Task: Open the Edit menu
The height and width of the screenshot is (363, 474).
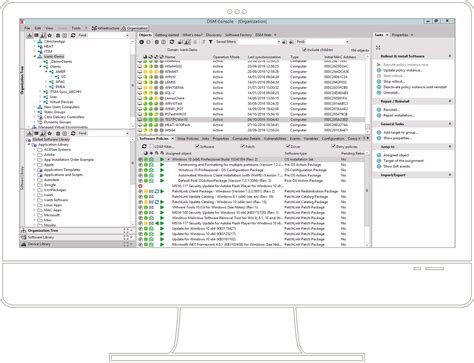Action: [38, 28]
